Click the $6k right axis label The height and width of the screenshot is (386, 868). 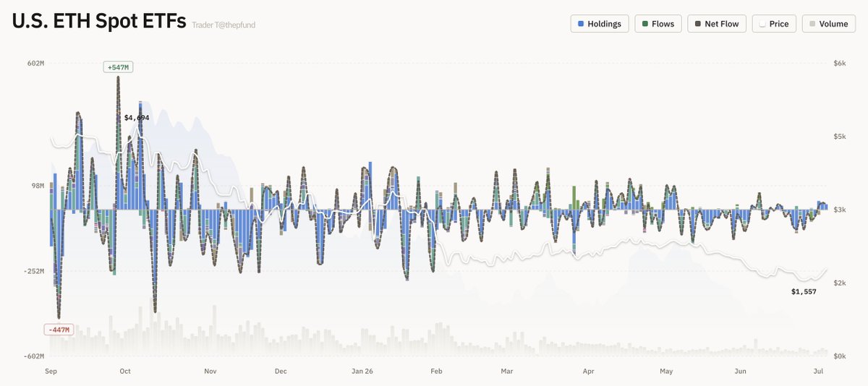click(x=840, y=64)
